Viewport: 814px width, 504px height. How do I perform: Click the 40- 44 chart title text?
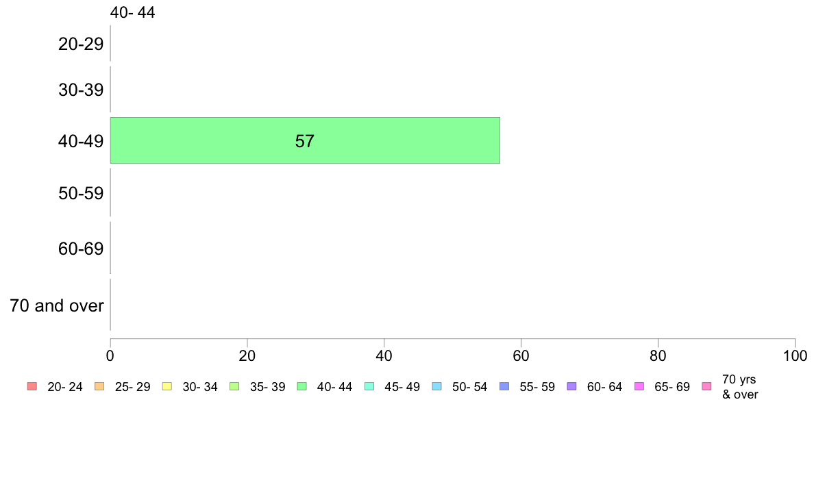click(132, 12)
